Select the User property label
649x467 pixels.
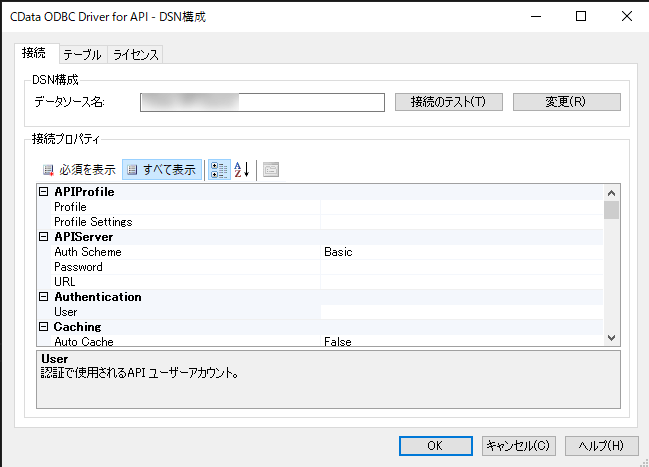65,312
